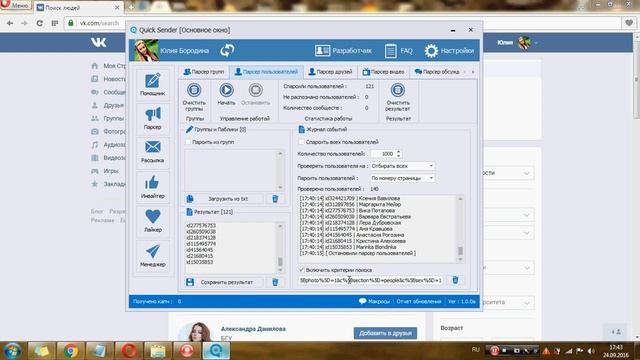This screenshot has width=640, height=360.
Task: Switch to Парсер обсуждений tab
Action: coord(437,72)
